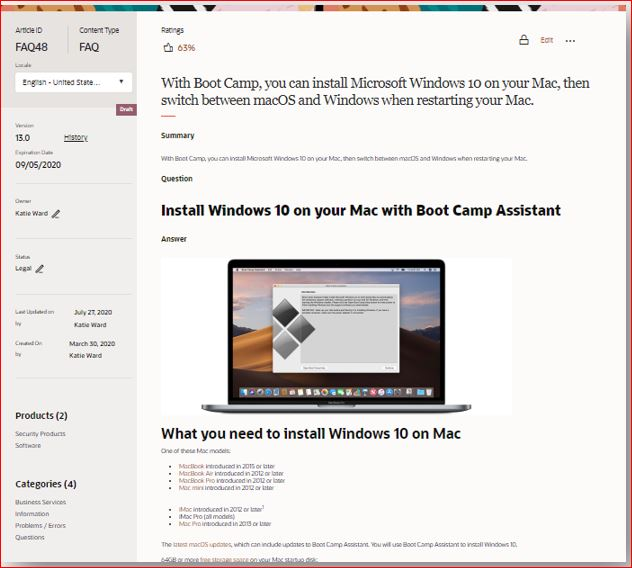
Task: Click the Created On date March 30, 2020
Action: pos(92,344)
